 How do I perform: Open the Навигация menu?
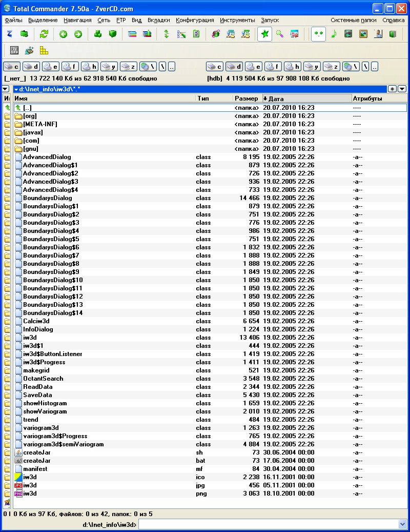(x=77, y=21)
